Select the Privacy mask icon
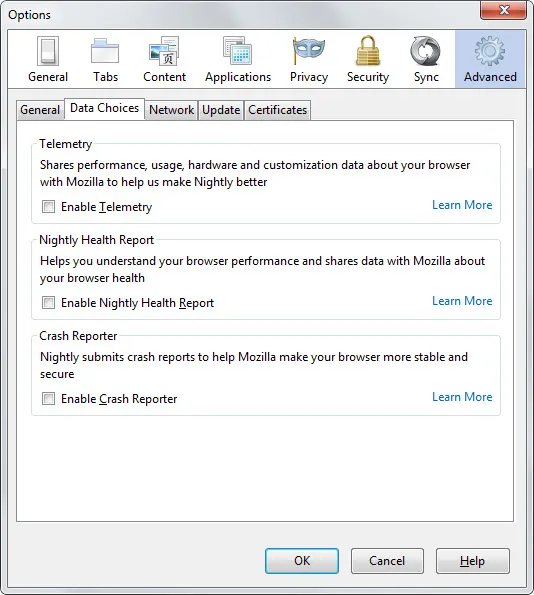 [x=309, y=50]
